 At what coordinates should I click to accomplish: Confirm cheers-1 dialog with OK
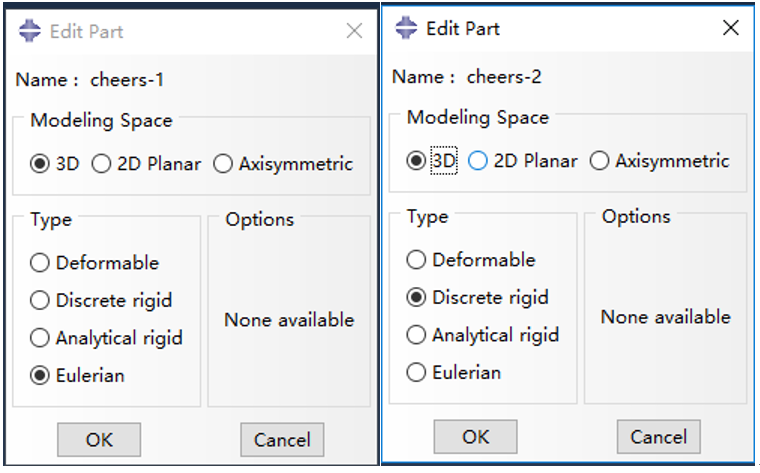pyautogui.click(x=99, y=440)
